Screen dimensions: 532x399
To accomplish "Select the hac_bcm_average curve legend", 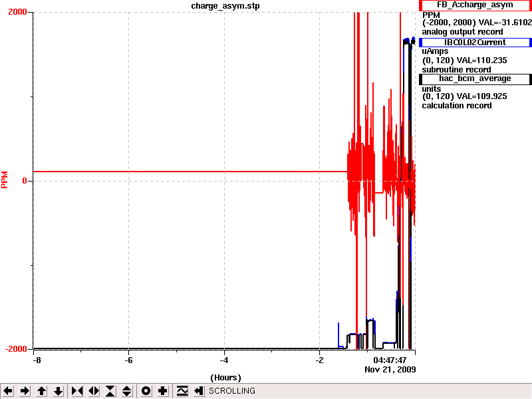I will [x=475, y=78].
